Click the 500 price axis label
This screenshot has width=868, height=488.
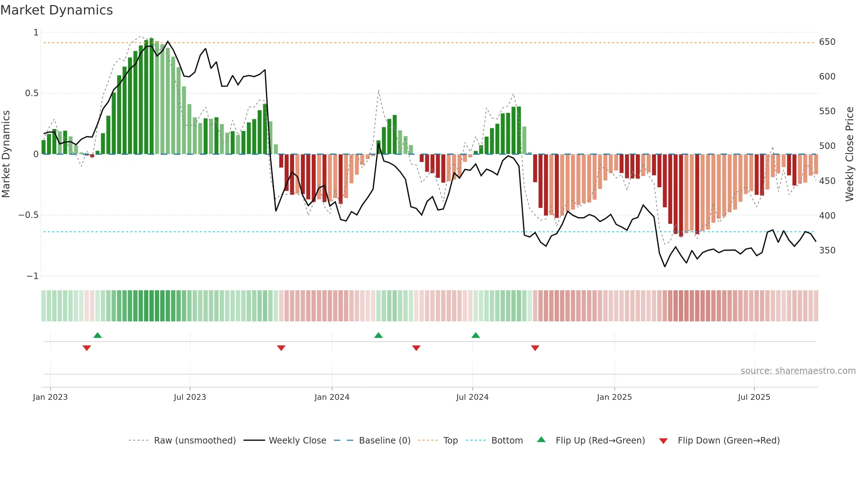point(827,146)
